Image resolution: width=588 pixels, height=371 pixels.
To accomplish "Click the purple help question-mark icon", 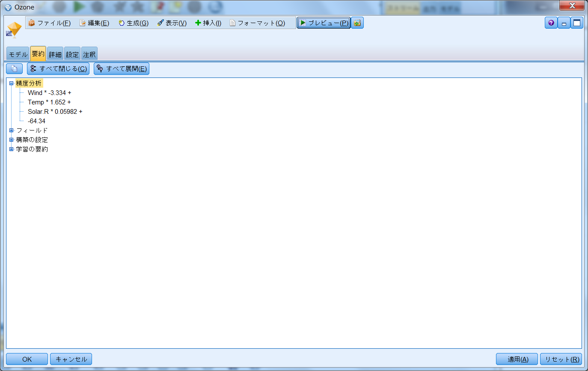I will tap(551, 23).
